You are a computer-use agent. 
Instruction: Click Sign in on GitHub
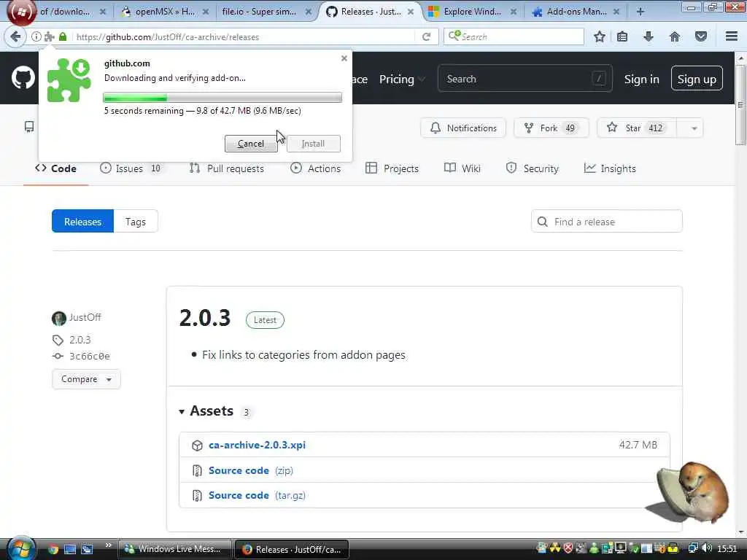pyautogui.click(x=642, y=79)
